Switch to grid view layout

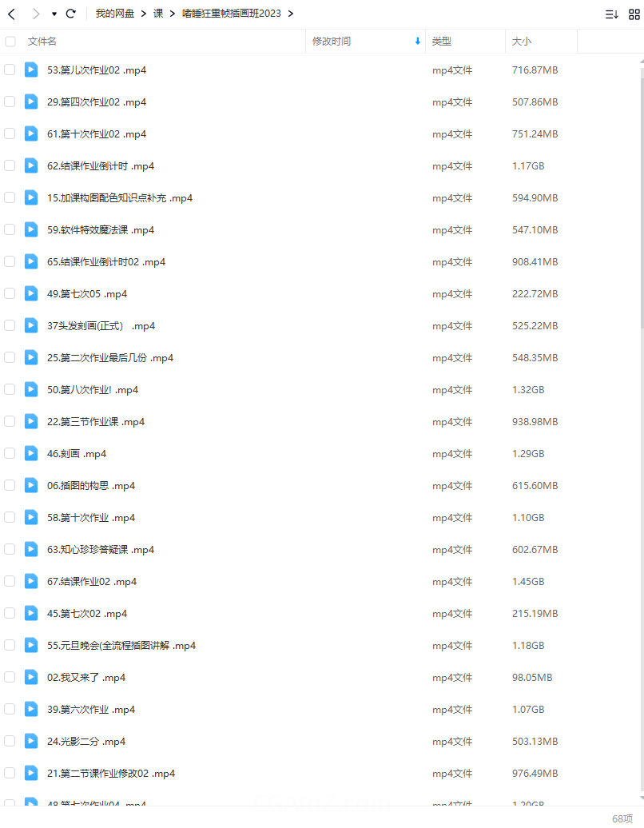pos(634,14)
